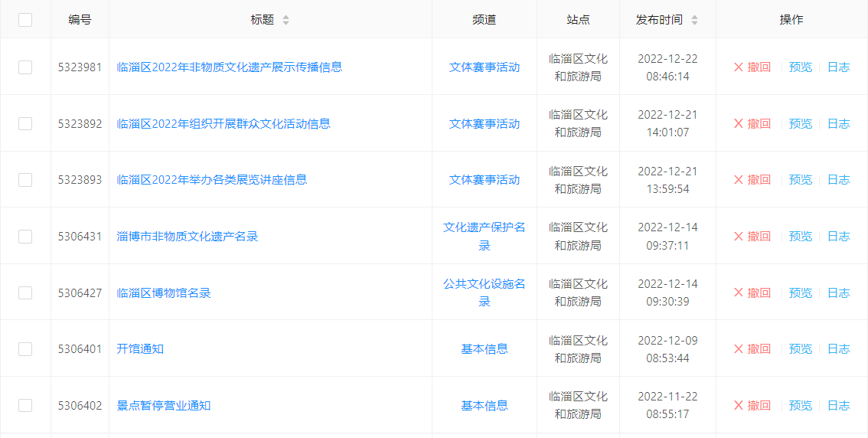Viewport: 868px width, 438px height.
Task: Tick the checkbox for row 5306401
Action: coord(25,349)
